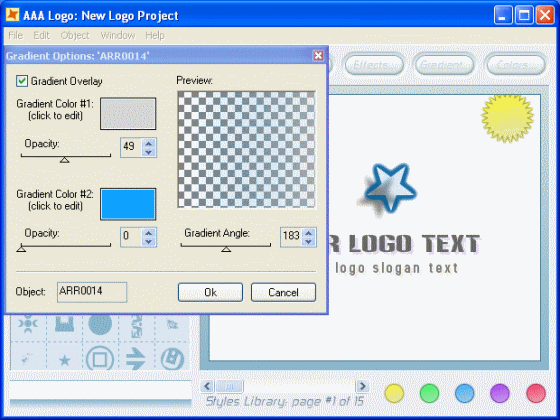Select the star shape in the shapes library
The image size is (560, 420).
pyautogui.click(x=65, y=360)
